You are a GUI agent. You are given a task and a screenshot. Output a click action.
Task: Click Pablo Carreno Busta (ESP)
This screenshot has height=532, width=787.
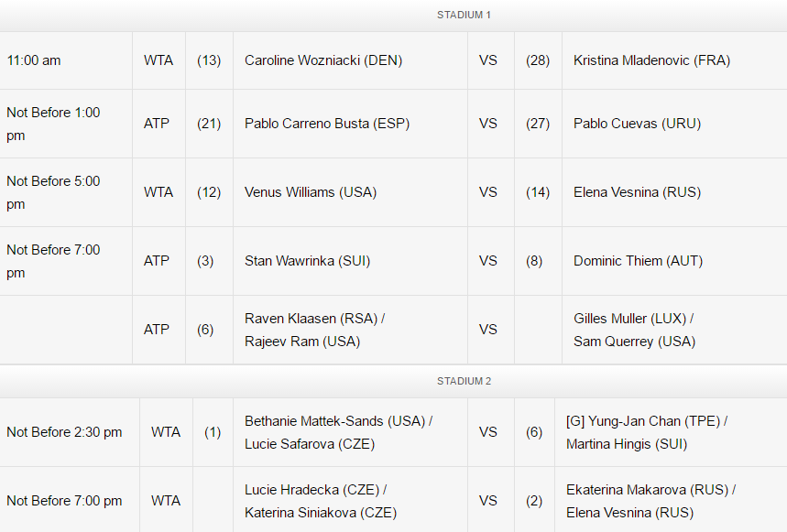327,124
